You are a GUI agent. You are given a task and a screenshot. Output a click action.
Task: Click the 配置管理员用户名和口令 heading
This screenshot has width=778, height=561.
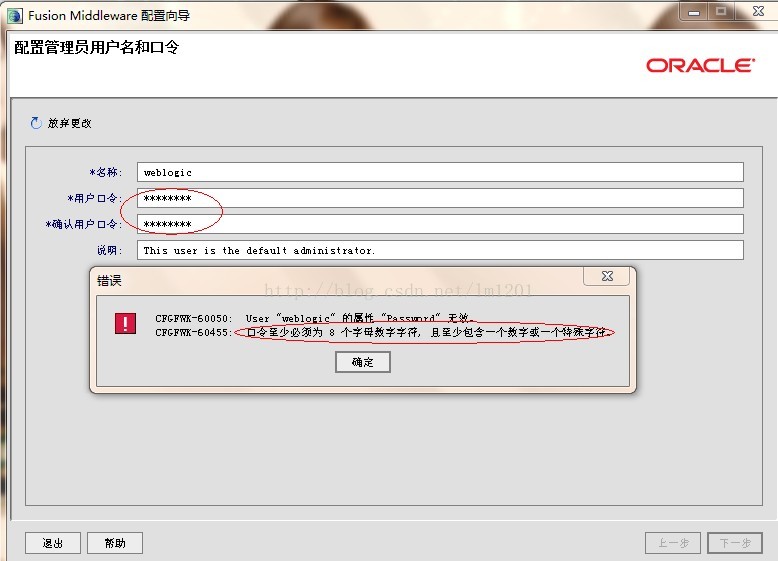pos(96,47)
